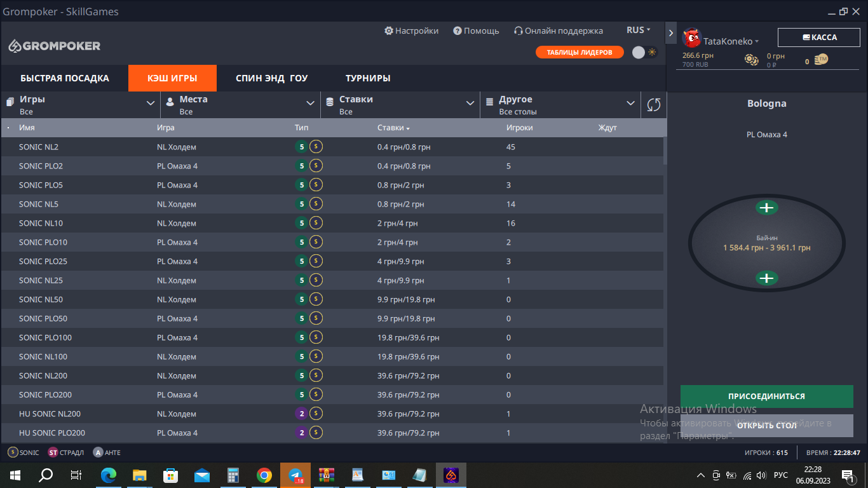868x488 pixels.
Task: Click ПРИСОЕДИНИТЬСЯ join button
Action: tap(766, 396)
